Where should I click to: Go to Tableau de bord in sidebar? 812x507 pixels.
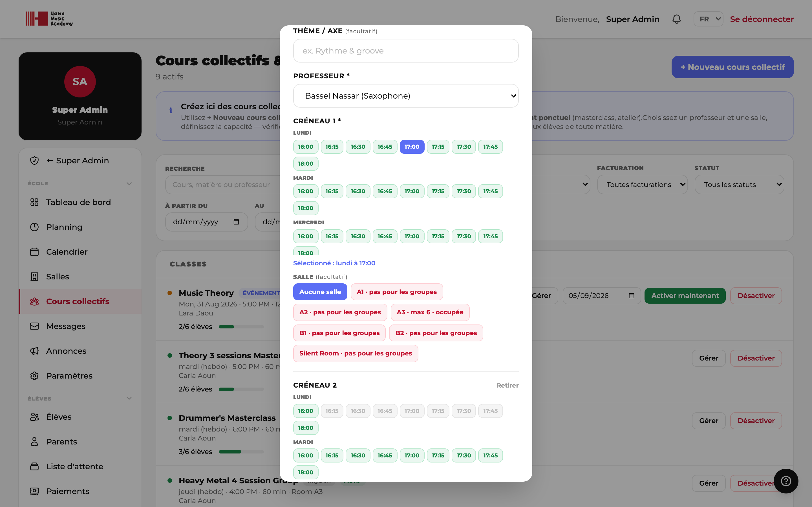pos(78,202)
